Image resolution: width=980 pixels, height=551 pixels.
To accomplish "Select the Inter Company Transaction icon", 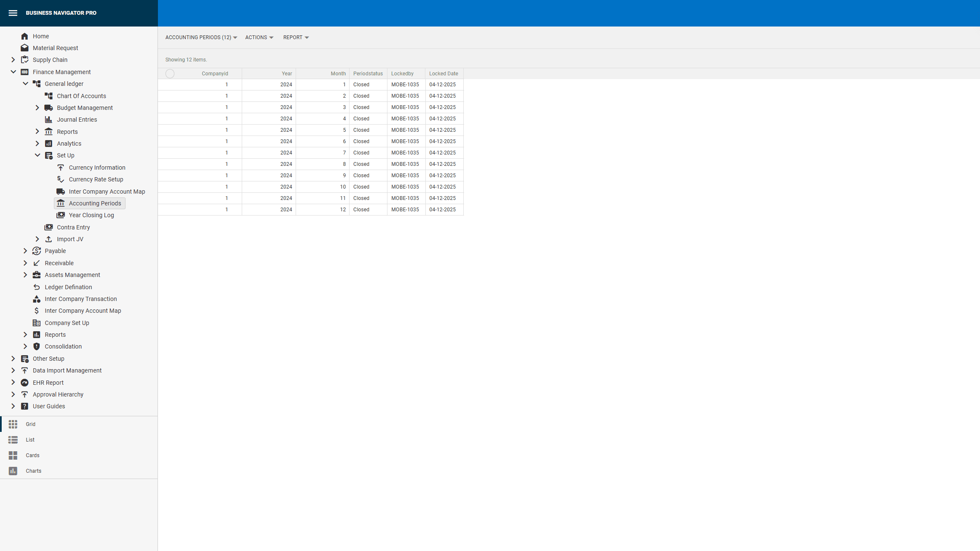I will [x=36, y=299].
